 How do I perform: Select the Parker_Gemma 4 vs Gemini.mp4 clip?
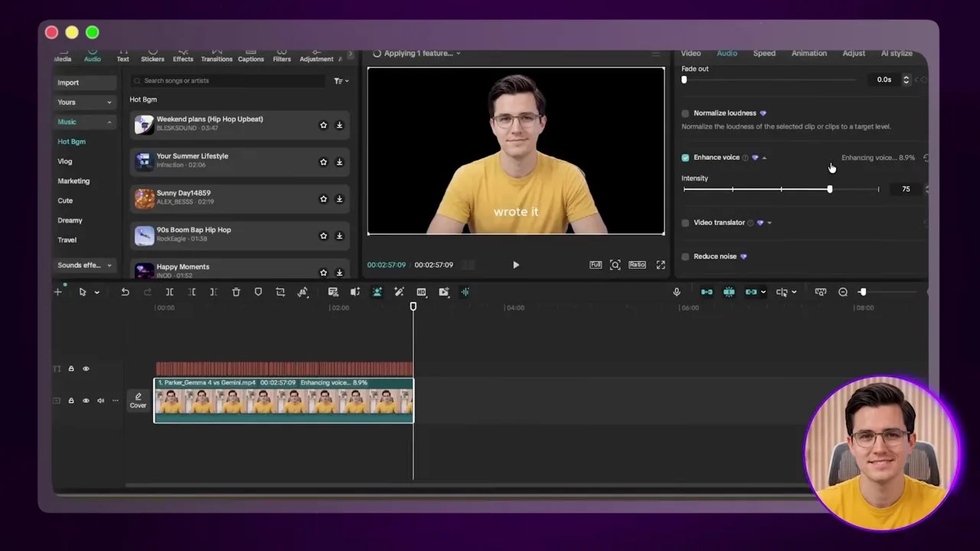point(284,400)
